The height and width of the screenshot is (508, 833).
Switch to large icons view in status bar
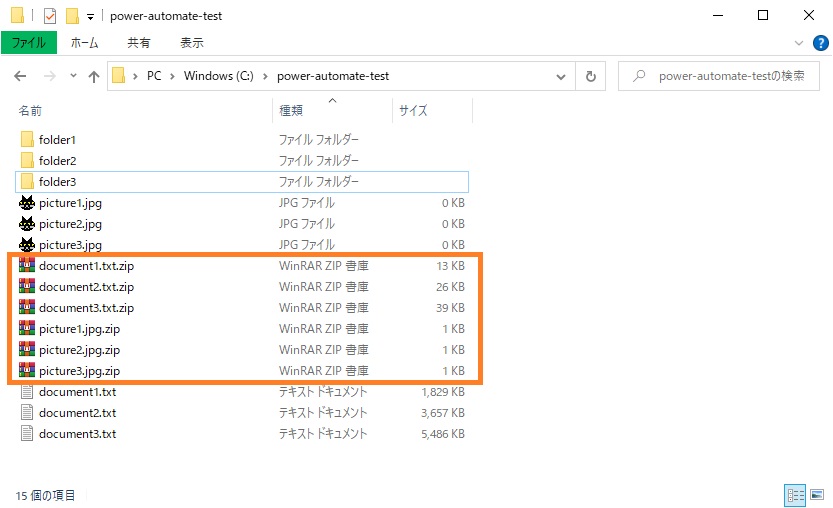click(817, 495)
